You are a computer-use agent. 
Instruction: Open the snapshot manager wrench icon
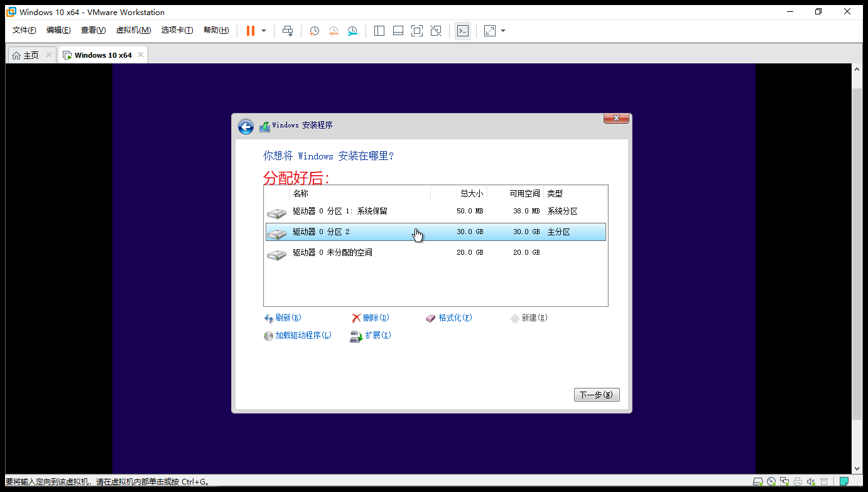point(353,31)
